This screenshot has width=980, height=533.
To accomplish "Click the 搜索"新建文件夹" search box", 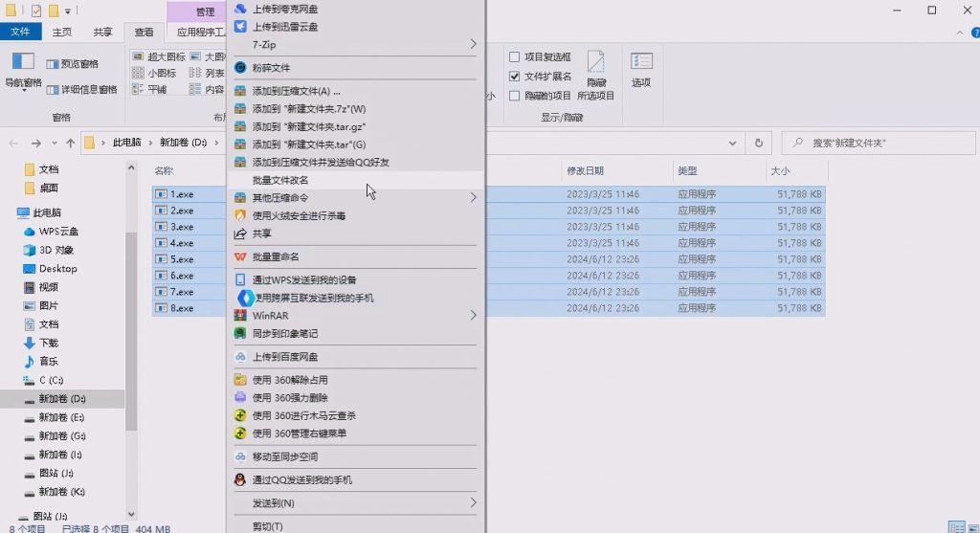I will (x=880, y=143).
